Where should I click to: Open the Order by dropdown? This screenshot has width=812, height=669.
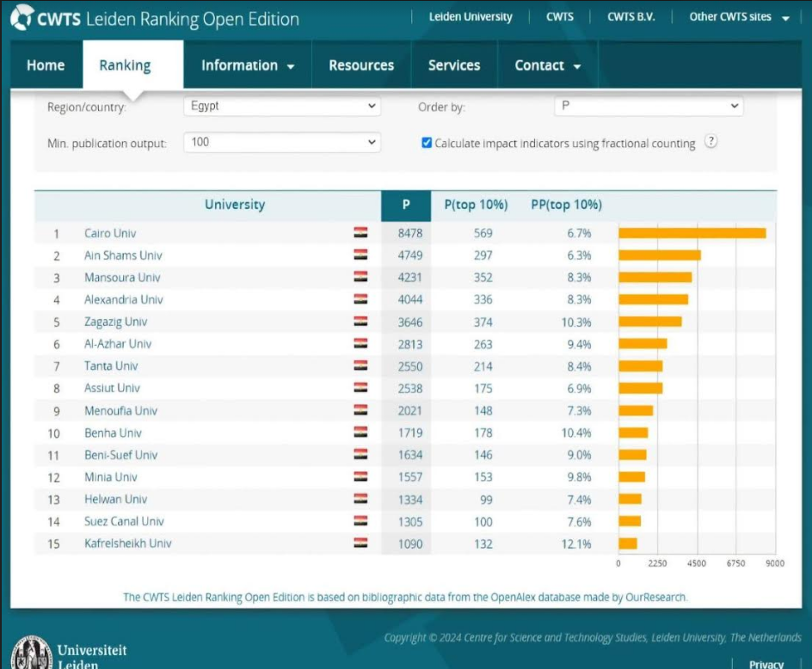649,106
